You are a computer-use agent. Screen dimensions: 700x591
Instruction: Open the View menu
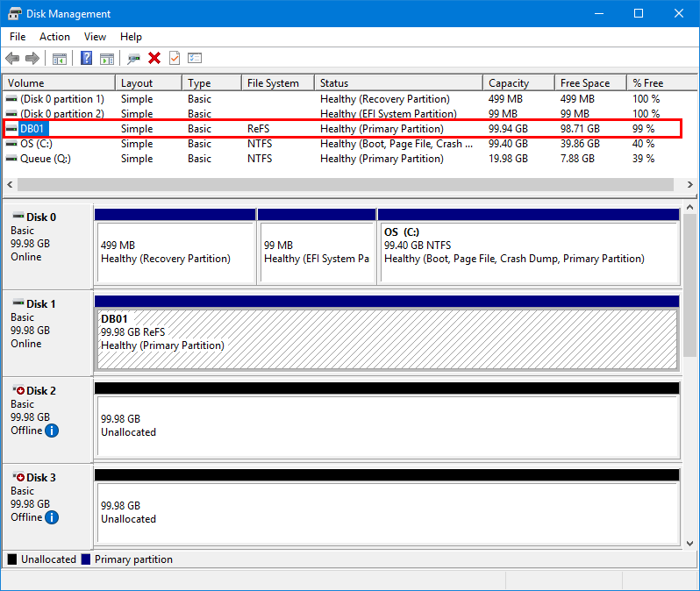coord(95,37)
